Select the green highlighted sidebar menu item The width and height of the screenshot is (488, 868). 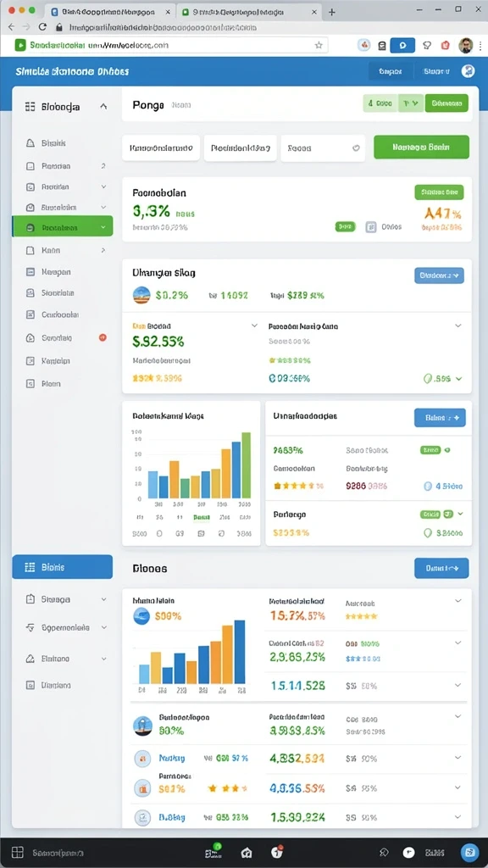point(63,227)
